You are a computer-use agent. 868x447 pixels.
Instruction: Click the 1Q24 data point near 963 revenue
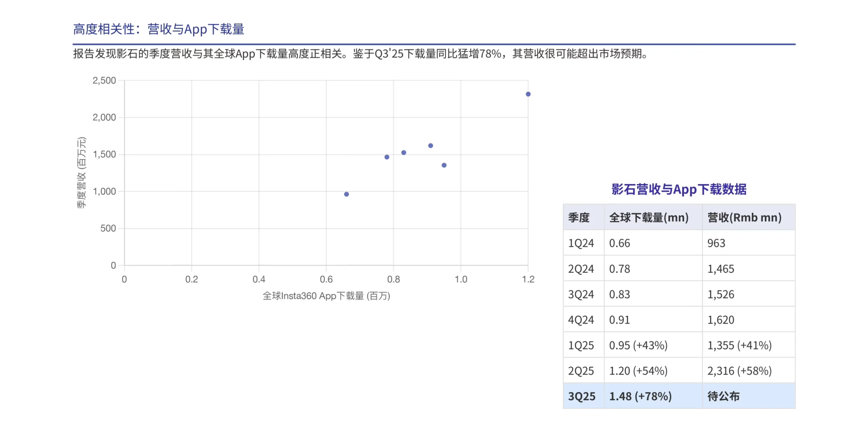pos(346,193)
